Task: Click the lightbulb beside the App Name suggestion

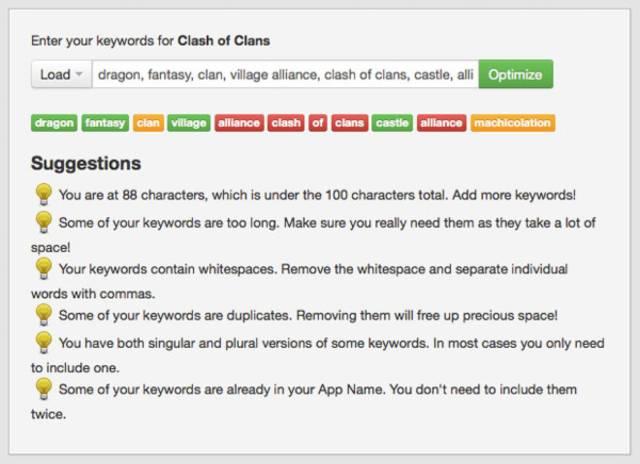Action: [43, 389]
